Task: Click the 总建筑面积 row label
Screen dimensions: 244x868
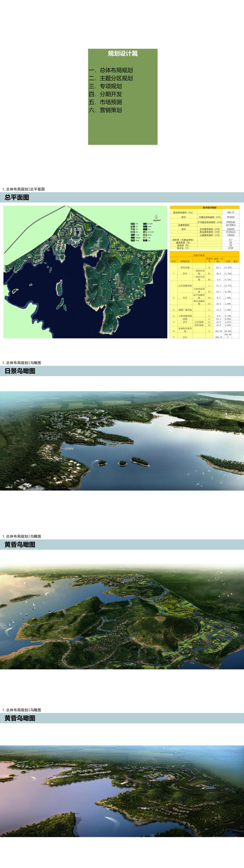Action: 184,225
